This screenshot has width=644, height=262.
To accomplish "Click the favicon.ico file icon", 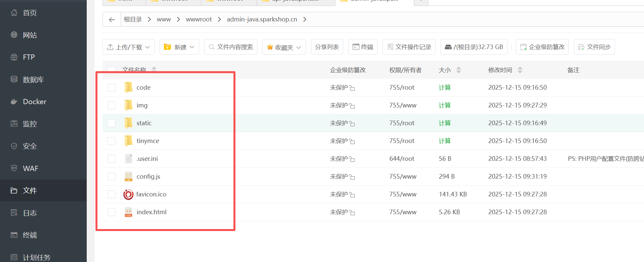I will [128, 194].
